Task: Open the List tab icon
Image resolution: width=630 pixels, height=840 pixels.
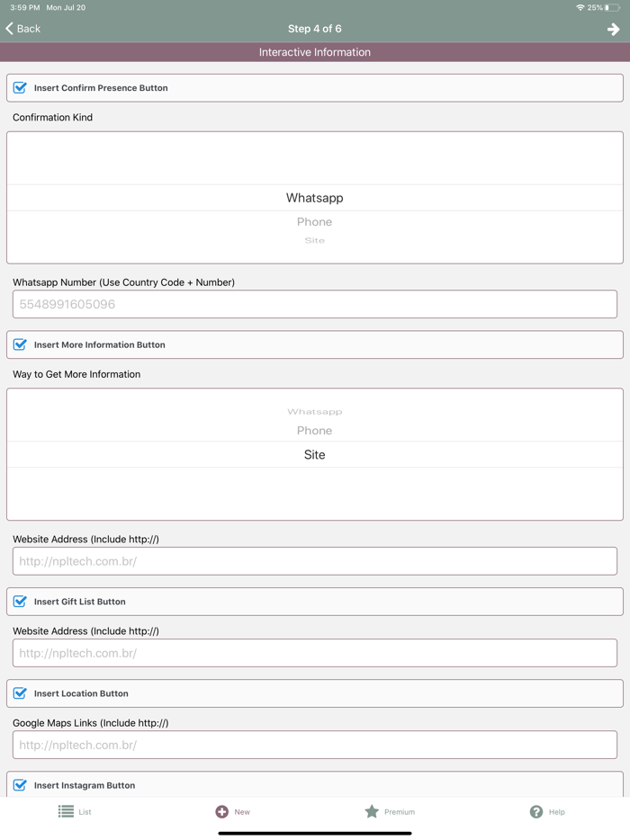Action: pos(67,811)
